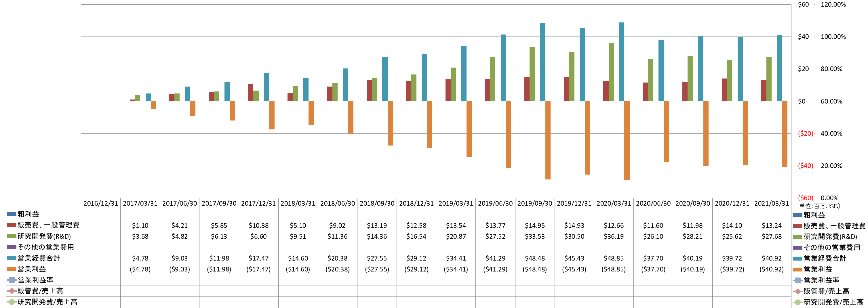
Task: Select 営業利益率 row label in data table
Action: (x=35, y=280)
